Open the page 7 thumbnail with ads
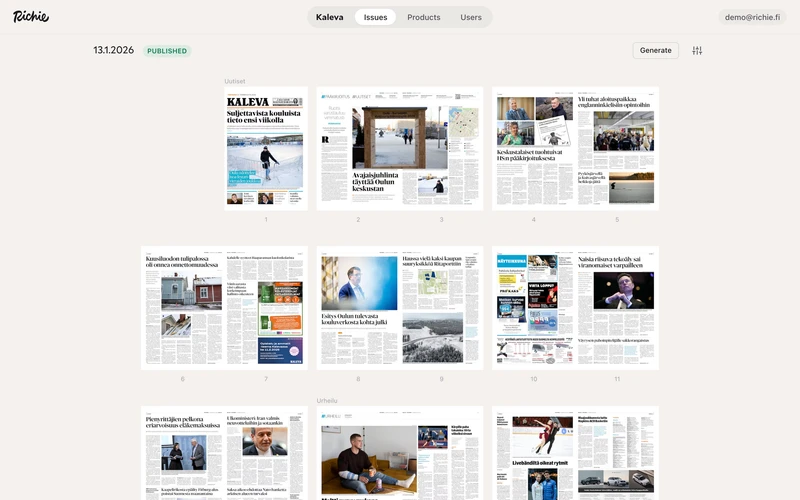This screenshot has width=800, height=500. coord(266,308)
